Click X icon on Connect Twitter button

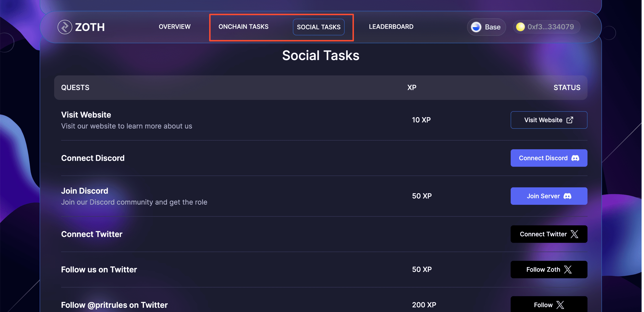[574, 234]
